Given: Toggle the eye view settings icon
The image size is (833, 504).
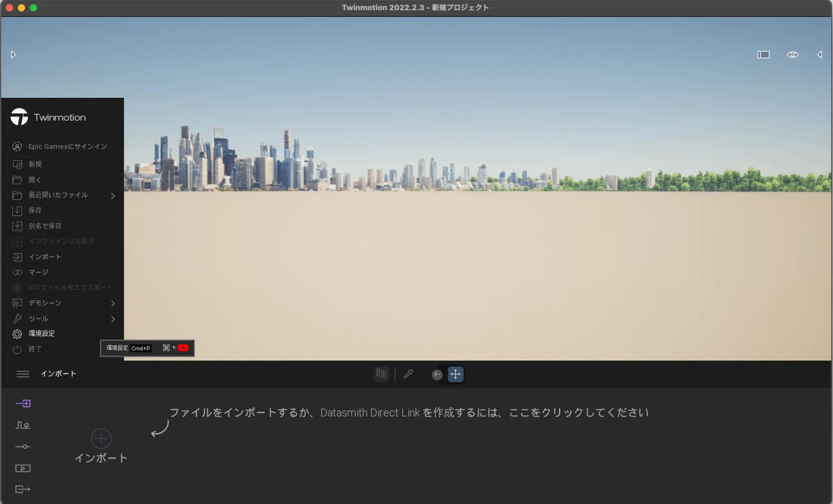Looking at the screenshot, I should pos(793,54).
